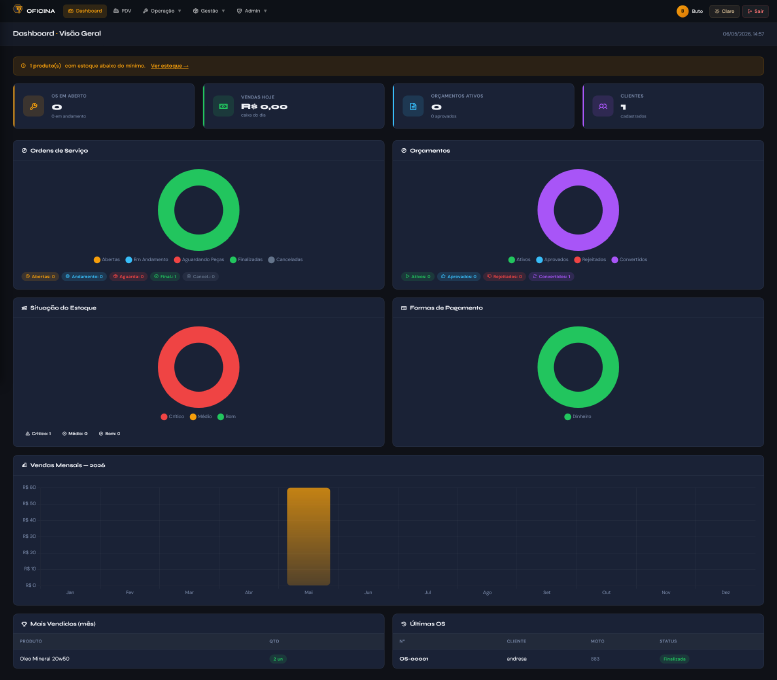The height and width of the screenshot is (680, 777).
Task: Click the card icon beside Formas de Pagamento
Action: [404, 308]
